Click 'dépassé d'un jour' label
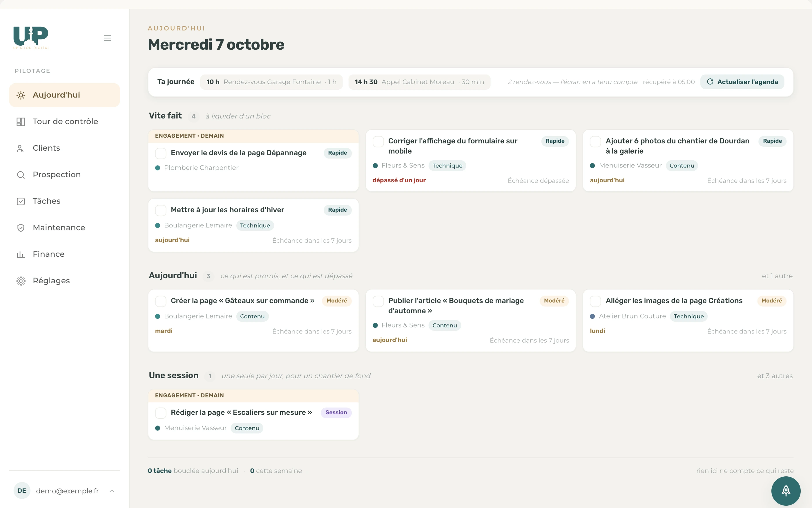 click(x=399, y=181)
